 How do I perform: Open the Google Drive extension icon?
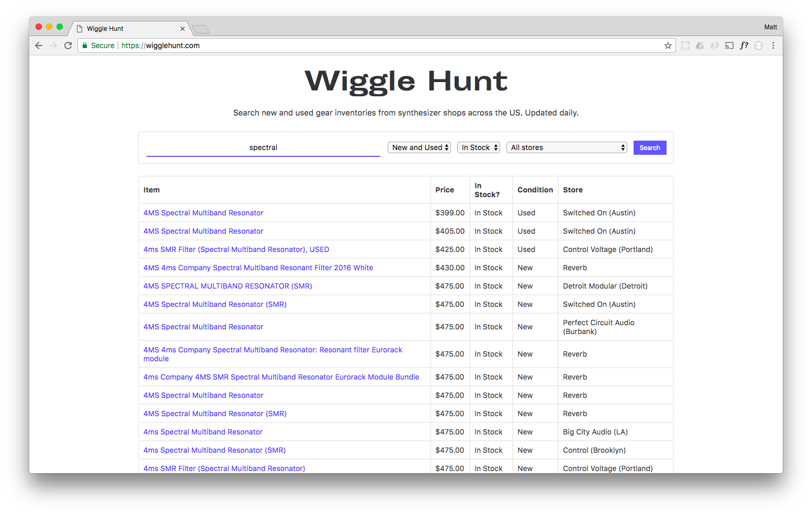pos(700,45)
